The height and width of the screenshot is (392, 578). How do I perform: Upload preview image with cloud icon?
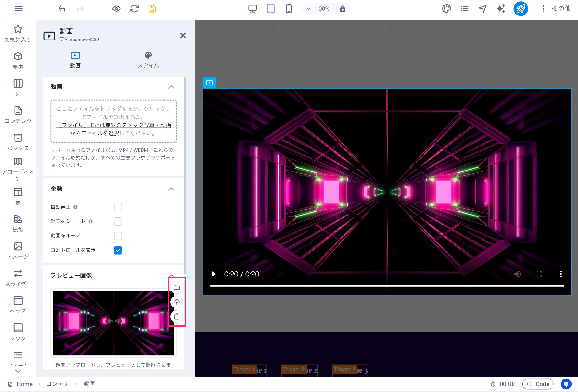(x=177, y=302)
